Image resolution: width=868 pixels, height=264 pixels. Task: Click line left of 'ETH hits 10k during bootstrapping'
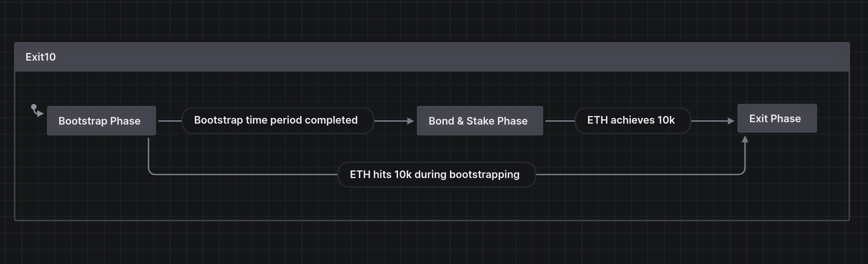tap(243, 175)
